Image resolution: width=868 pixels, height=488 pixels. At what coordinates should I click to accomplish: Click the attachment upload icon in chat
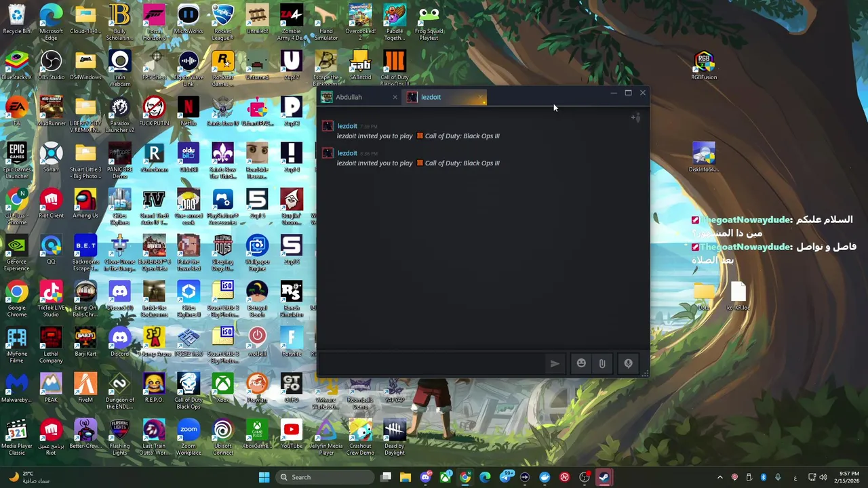(x=602, y=364)
